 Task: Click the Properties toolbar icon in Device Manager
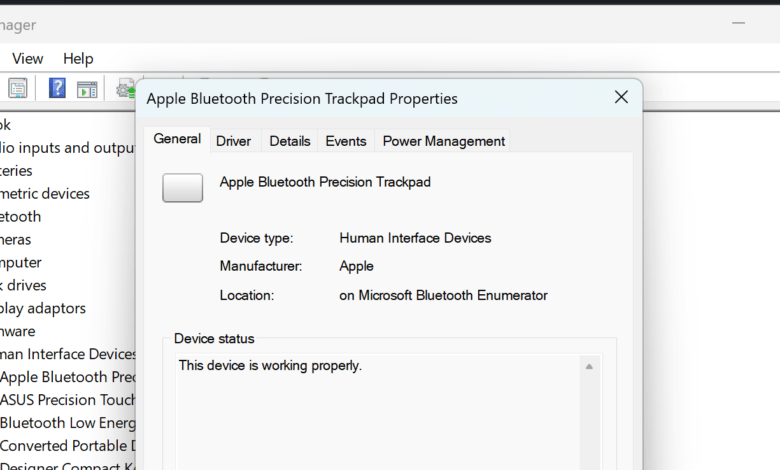tap(18, 89)
